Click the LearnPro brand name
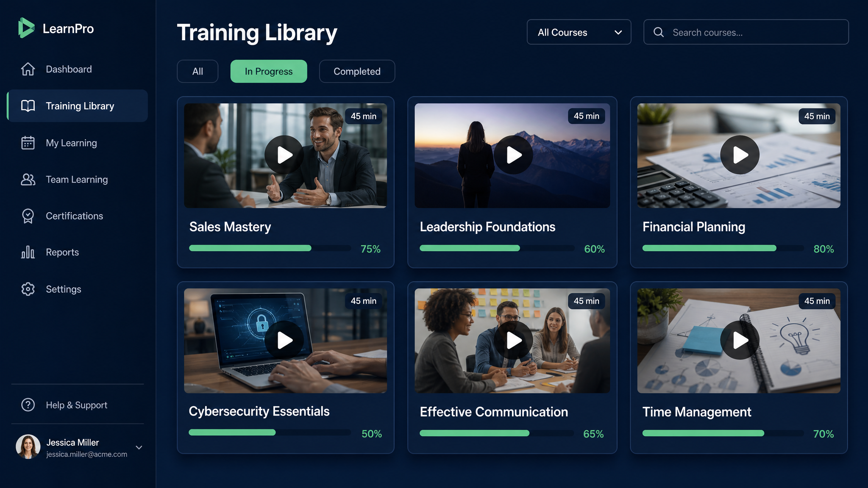 click(x=68, y=28)
